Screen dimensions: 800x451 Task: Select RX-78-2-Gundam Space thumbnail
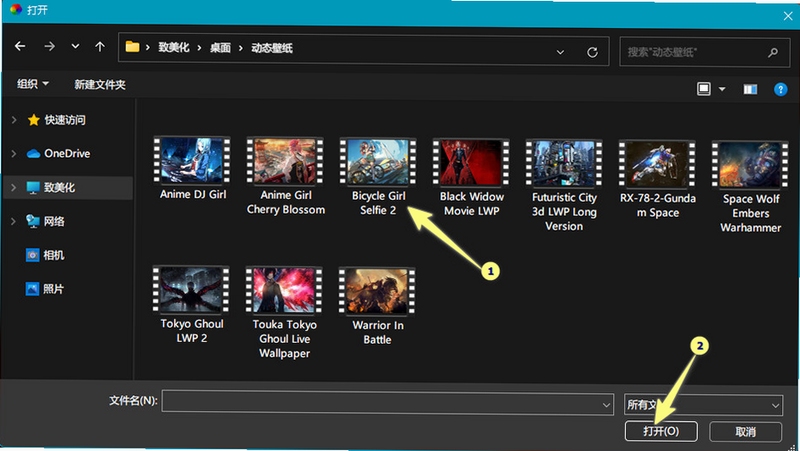657,164
